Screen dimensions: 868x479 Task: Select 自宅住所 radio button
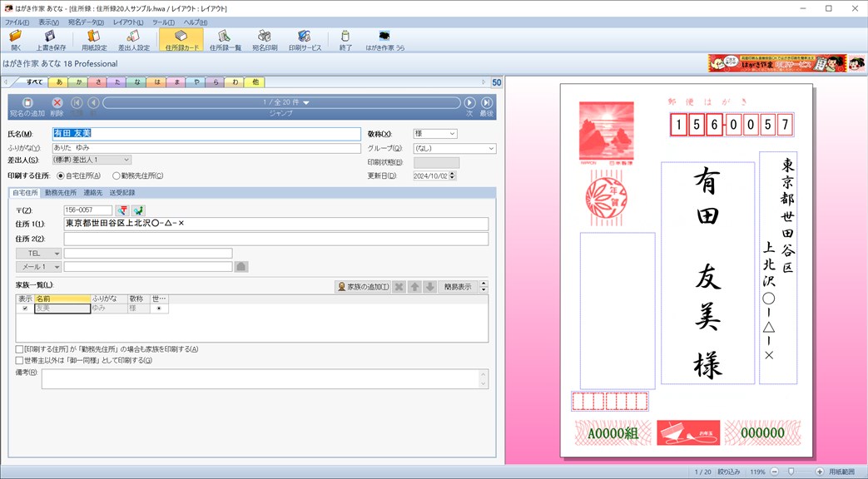(61, 176)
